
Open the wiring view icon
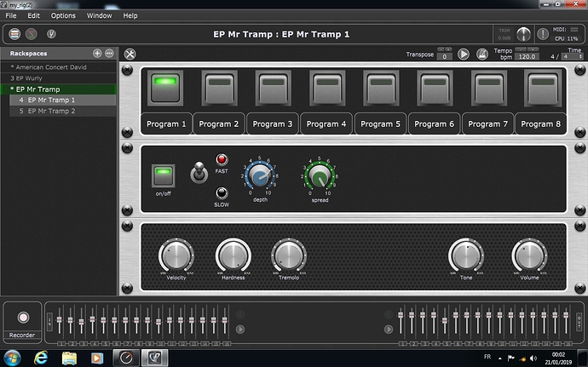coord(32,34)
